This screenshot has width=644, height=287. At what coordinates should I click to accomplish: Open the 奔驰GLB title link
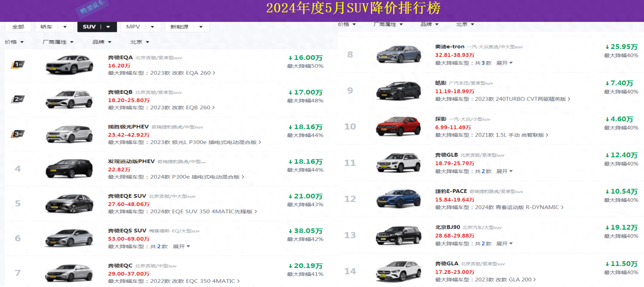tap(446, 155)
